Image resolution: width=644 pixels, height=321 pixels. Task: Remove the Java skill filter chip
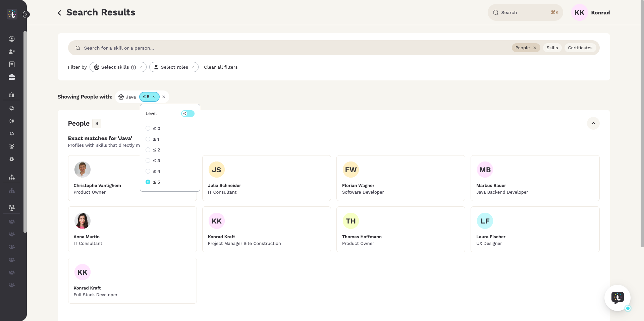164,97
